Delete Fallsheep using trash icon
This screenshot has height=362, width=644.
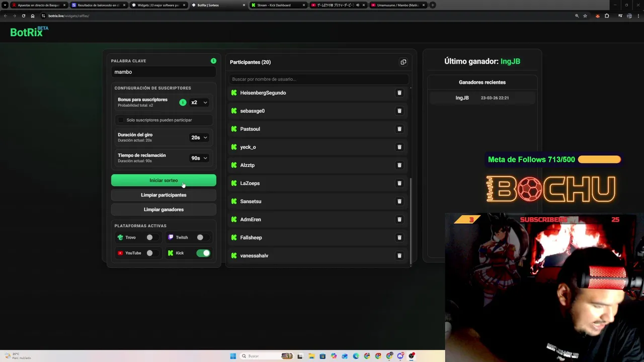pos(399,238)
